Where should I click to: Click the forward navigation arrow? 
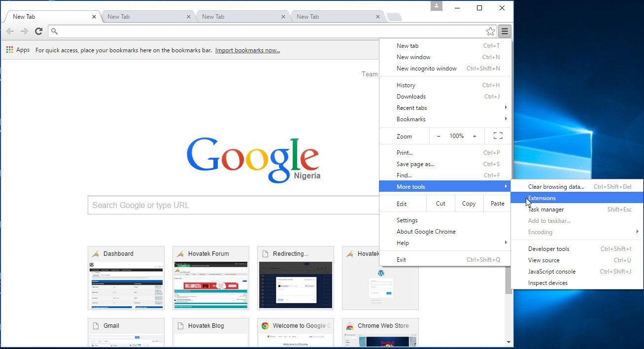[24, 31]
